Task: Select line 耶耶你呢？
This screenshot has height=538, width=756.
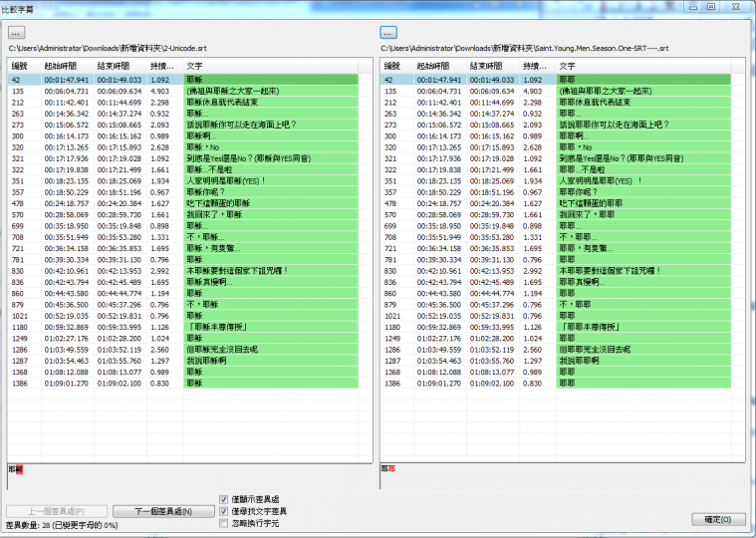Action: [556, 192]
